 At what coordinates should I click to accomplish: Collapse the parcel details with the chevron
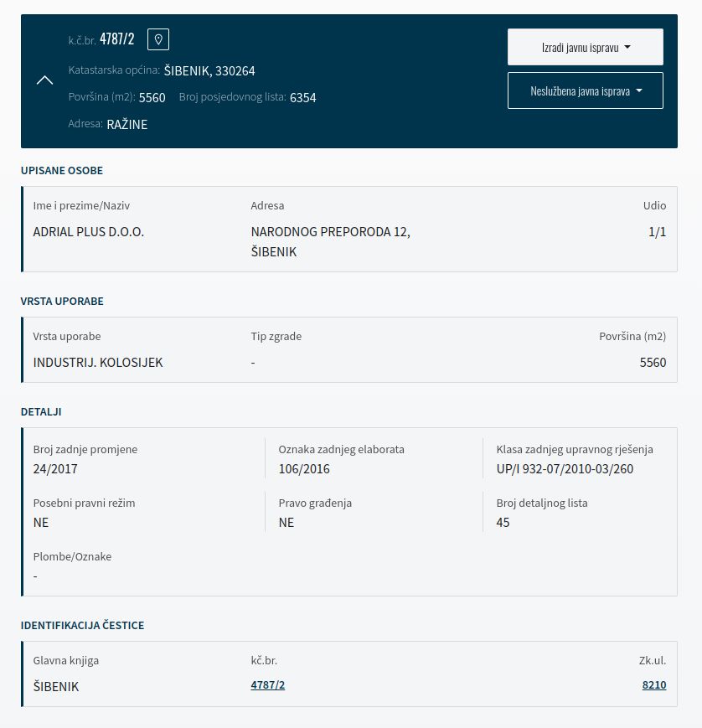pyautogui.click(x=45, y=80)
